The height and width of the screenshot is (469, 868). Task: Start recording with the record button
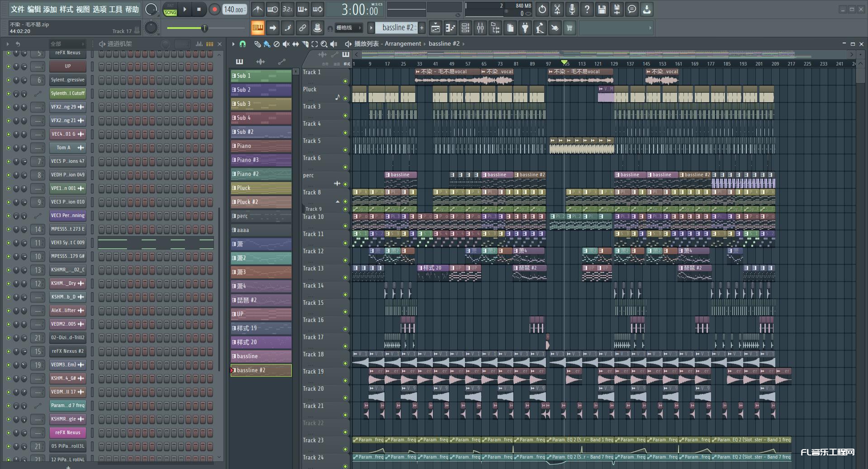(214, 9)
